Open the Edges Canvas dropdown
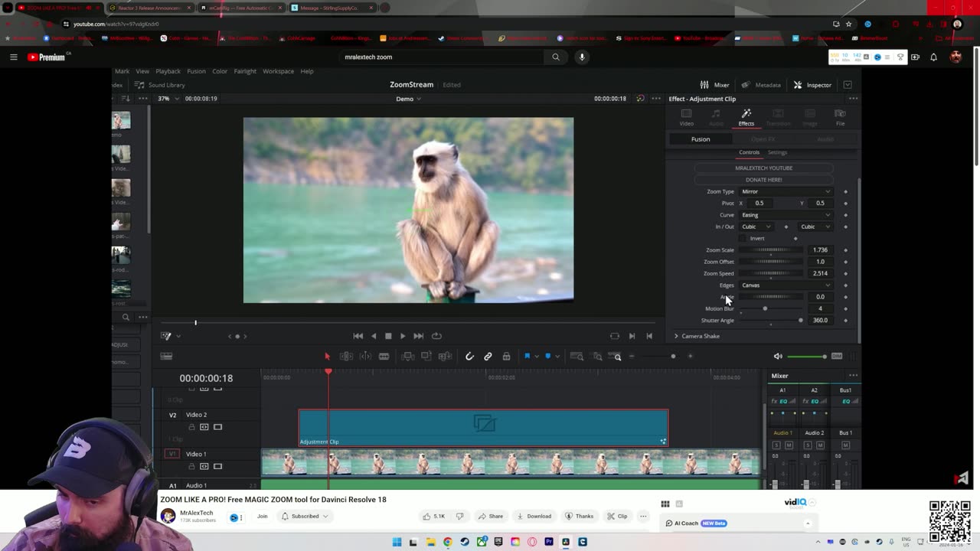 pyautogui.click(x=786, y=285)
